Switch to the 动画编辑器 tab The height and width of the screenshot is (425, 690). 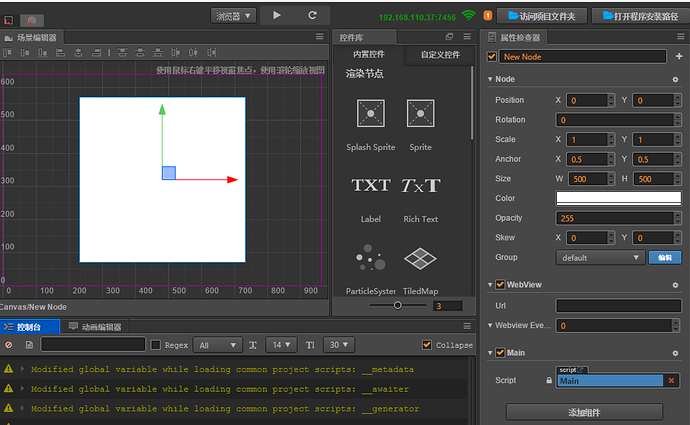point(95,327)
